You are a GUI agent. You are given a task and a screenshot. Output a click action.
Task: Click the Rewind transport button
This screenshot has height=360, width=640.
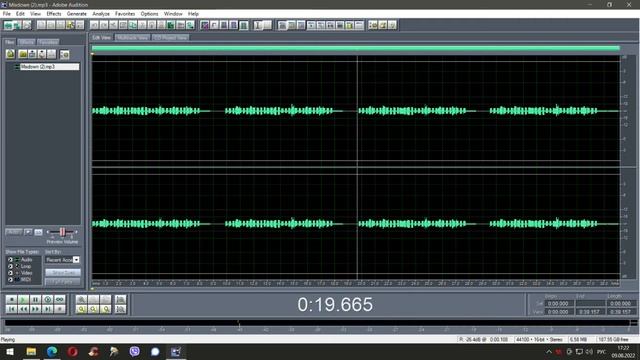pyautogui.click(x=23, y=309)
